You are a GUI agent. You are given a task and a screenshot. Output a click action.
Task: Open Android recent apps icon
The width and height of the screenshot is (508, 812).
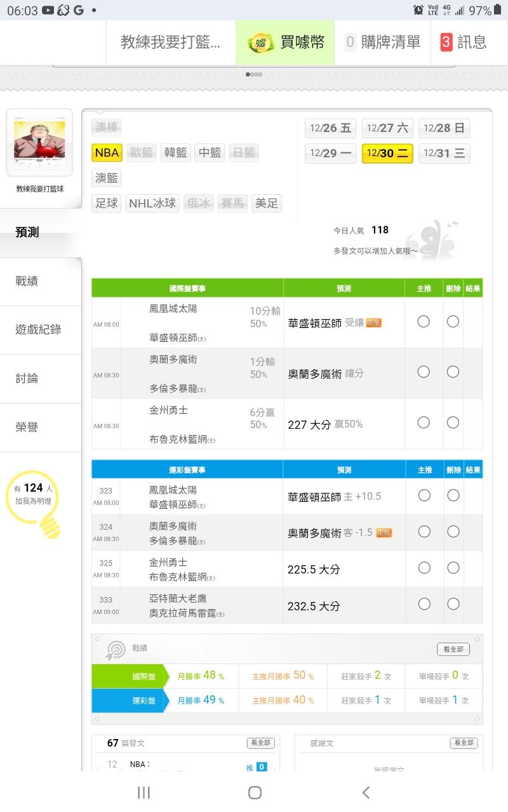click(144, 792)
